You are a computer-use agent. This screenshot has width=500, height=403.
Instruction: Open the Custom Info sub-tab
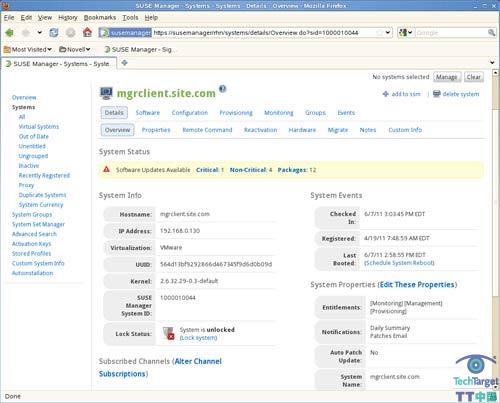pyautogui.click(x=405, y=130)
